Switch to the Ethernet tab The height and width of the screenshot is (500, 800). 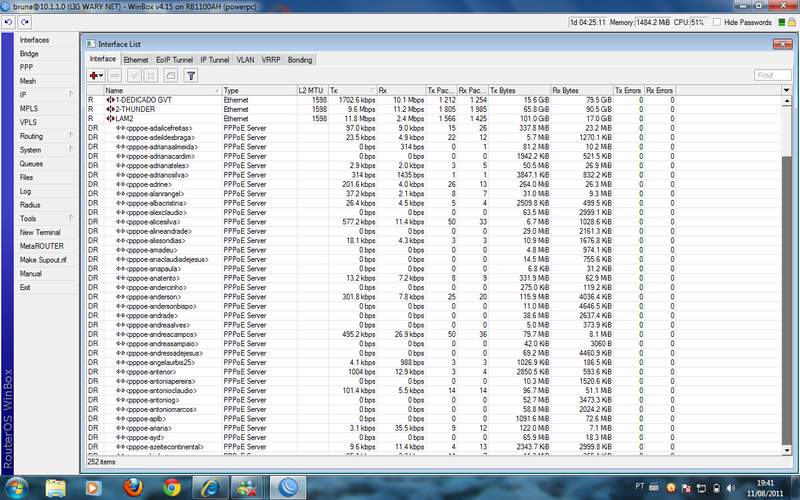click(136, 60)
